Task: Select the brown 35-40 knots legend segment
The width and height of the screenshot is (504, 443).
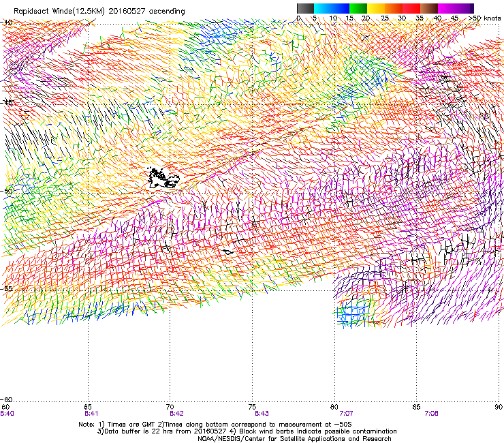Action: (429, 8)
